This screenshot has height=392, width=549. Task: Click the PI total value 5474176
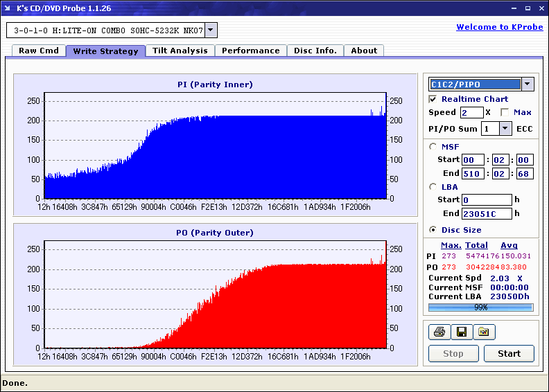(482, 256)
